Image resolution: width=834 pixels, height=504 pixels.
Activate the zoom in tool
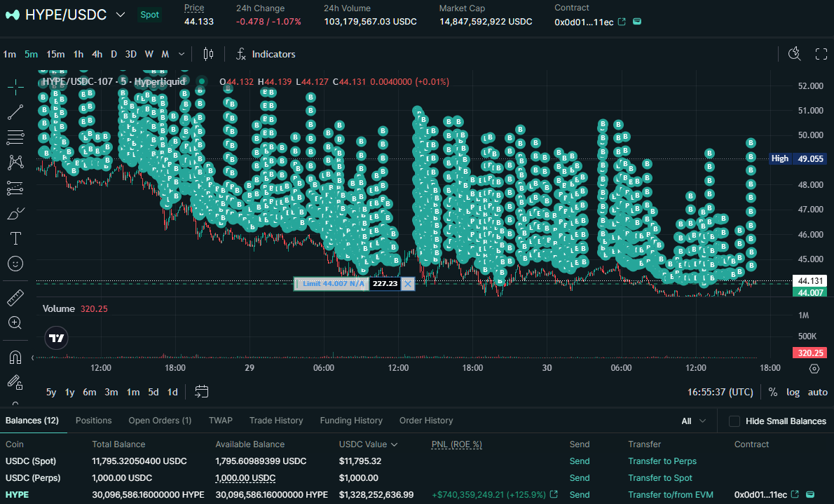(x=15, y=322)
